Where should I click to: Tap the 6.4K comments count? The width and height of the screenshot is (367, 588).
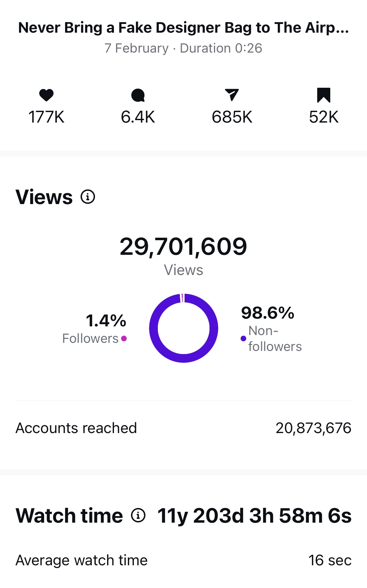coord(138,117)
